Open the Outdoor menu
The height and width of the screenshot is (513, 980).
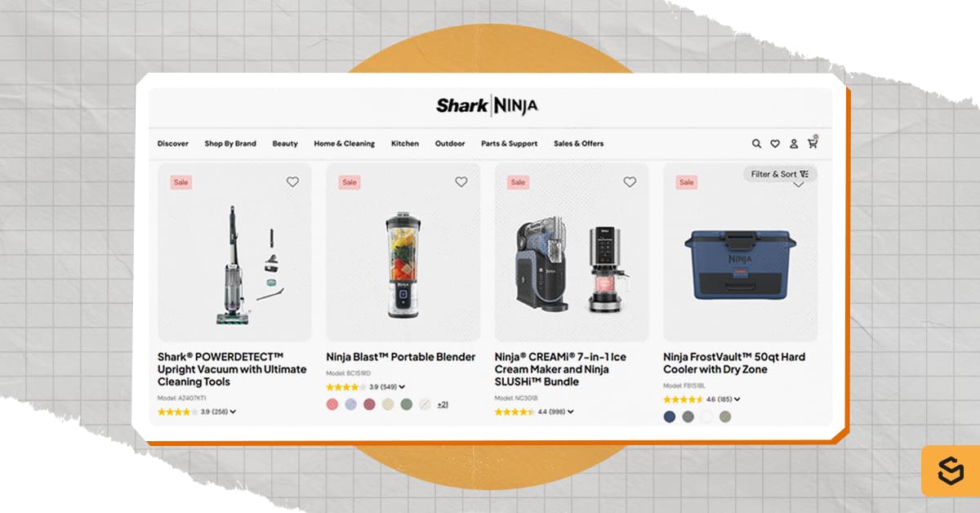(x=450, y=144)
